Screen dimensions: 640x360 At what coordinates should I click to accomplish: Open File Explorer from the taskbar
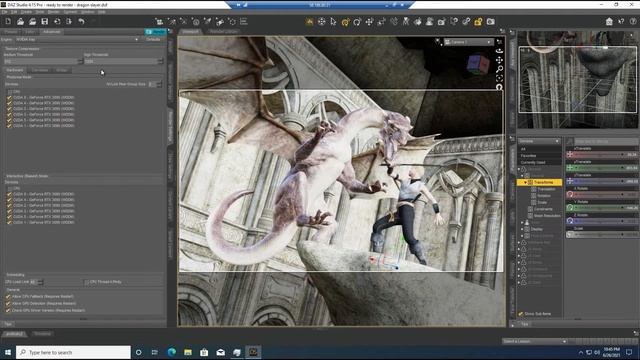[x=188, y=352]
